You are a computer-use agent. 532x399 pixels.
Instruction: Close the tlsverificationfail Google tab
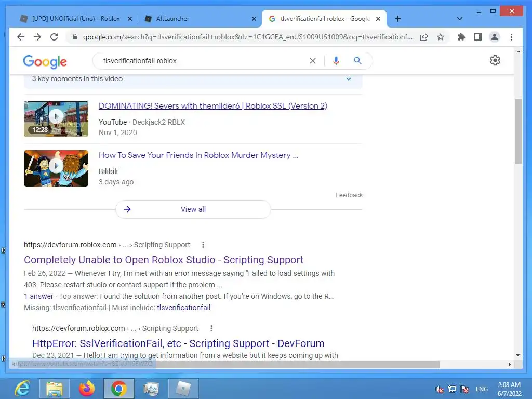click(x=378, y=19)
